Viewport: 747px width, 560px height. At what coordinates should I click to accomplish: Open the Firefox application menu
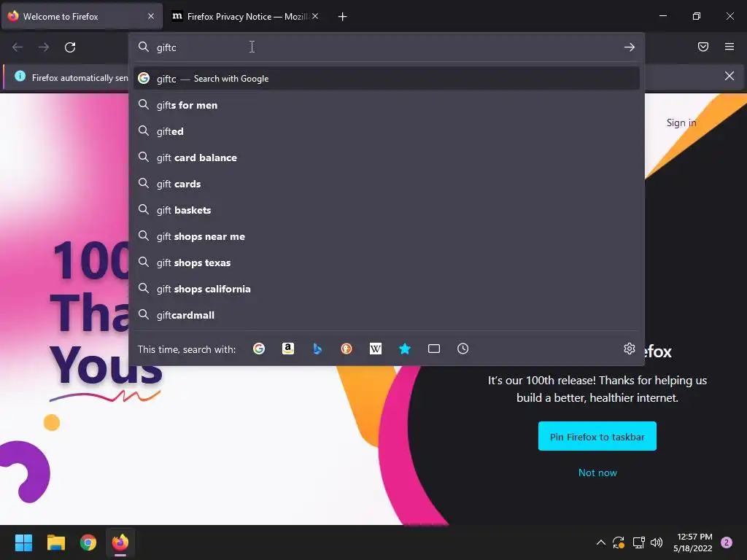point(729,47)
